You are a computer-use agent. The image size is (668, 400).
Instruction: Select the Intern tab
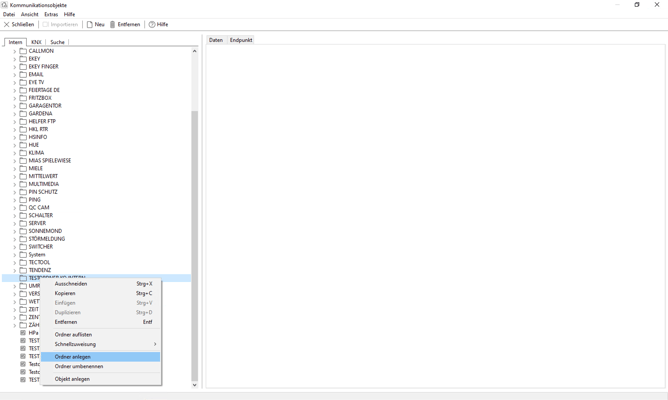coord(15,42)
